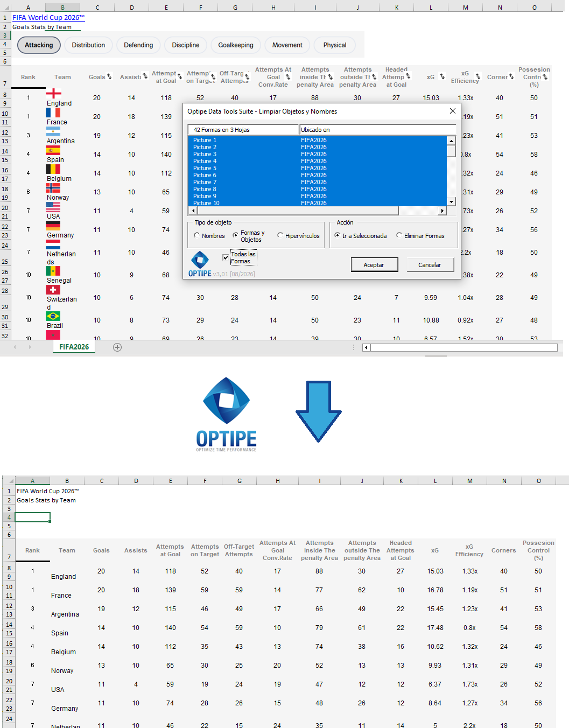Click the 1.73x efficiency cell for USA
This screenshot has height=728, width=569.
click(470, 684)
